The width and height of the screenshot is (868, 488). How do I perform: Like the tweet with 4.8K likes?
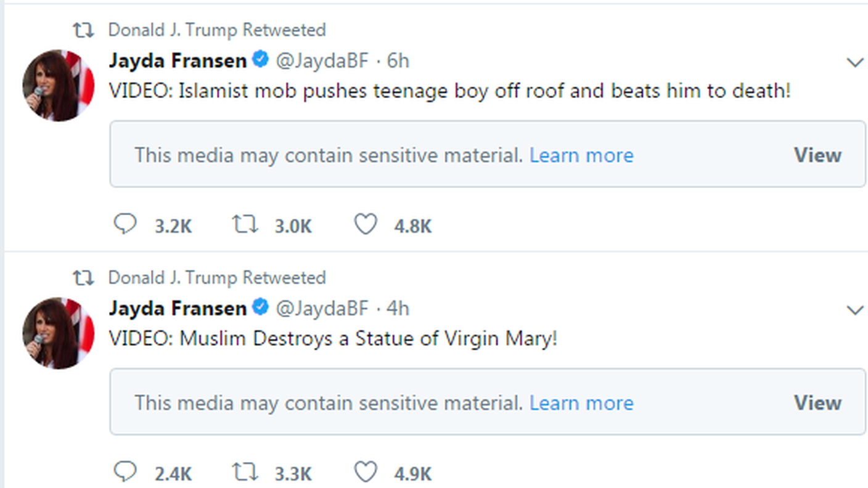pos(366,224)
